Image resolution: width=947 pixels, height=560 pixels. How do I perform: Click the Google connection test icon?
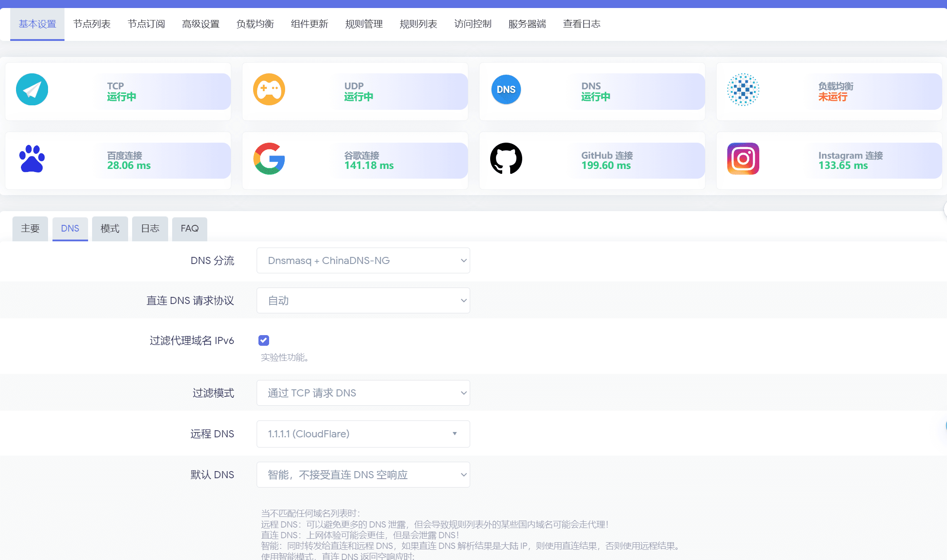pos(269,159)
